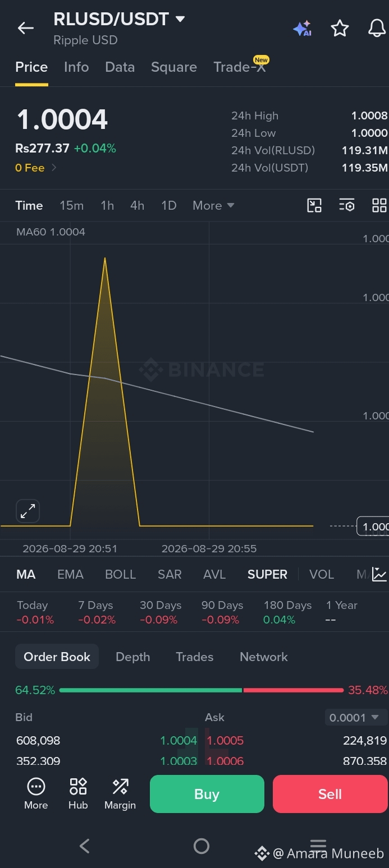Add RLUSD/USDT to favorites with star

point(340,29)
